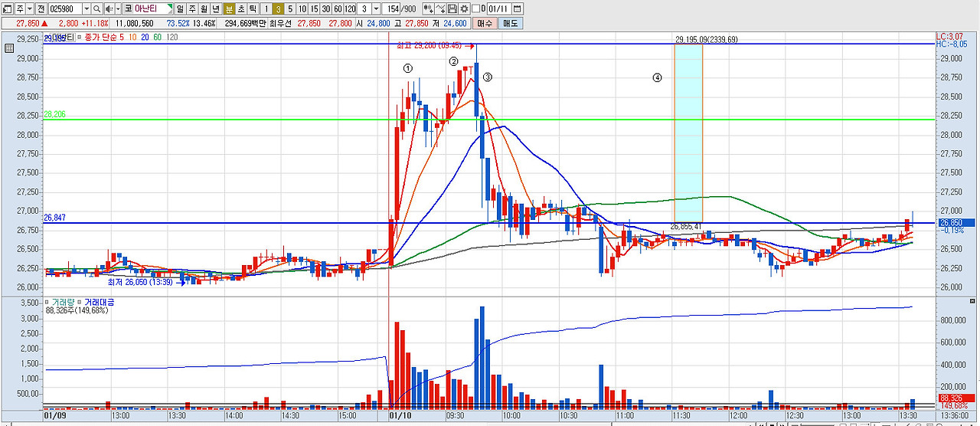The width and height of the screenshot is (980, 426).
Task: Expand the stock code history dropdown arrow
Action: [87, 9]
